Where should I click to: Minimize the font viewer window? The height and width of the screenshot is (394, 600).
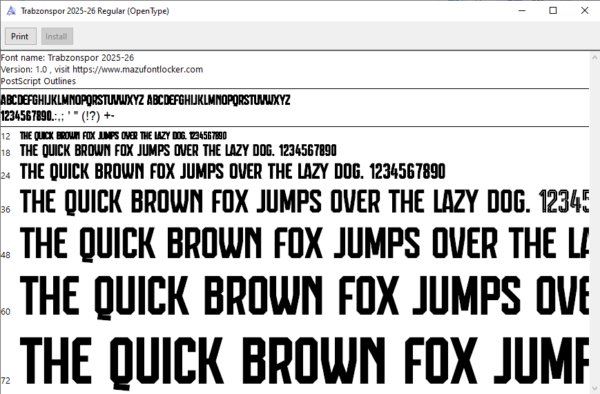click(x=522, y=11)
